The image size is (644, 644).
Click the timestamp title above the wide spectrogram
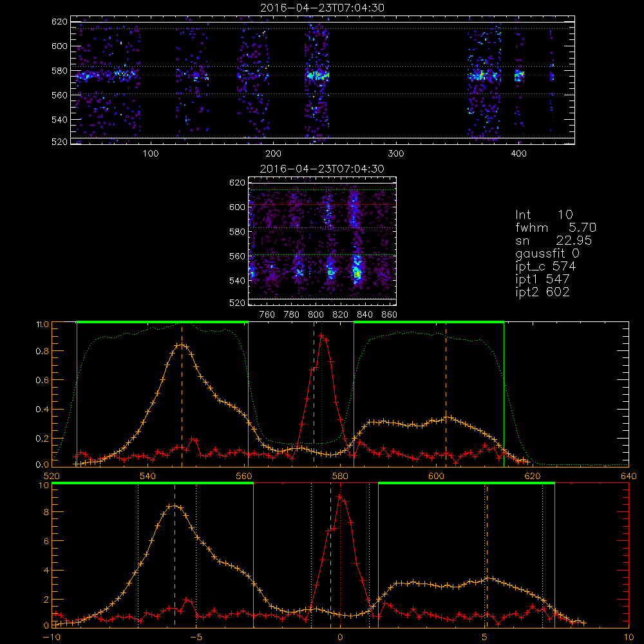tap(323, 8)
